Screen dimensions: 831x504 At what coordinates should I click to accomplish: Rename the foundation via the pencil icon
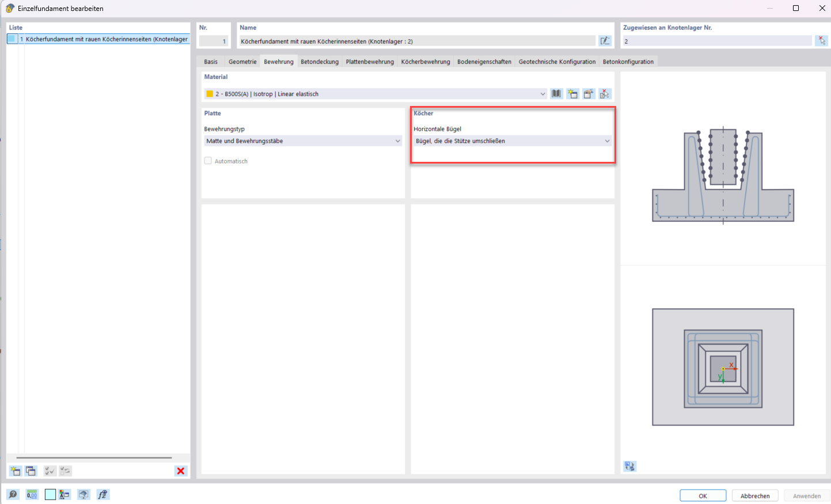coord(605,40)
